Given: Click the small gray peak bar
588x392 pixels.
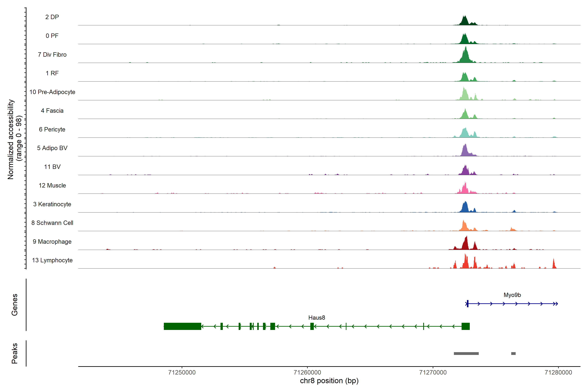Looking at the screenshot, I should tap(513, 353).
